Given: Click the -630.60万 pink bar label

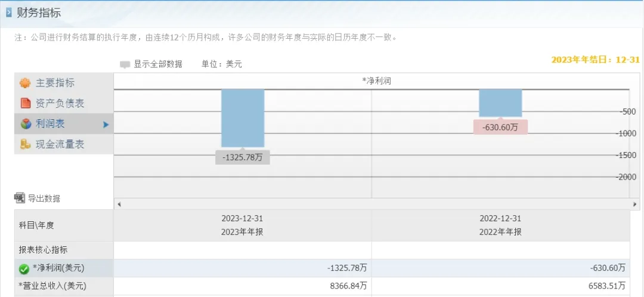Looking at the screenshot, I should point(500,127).
